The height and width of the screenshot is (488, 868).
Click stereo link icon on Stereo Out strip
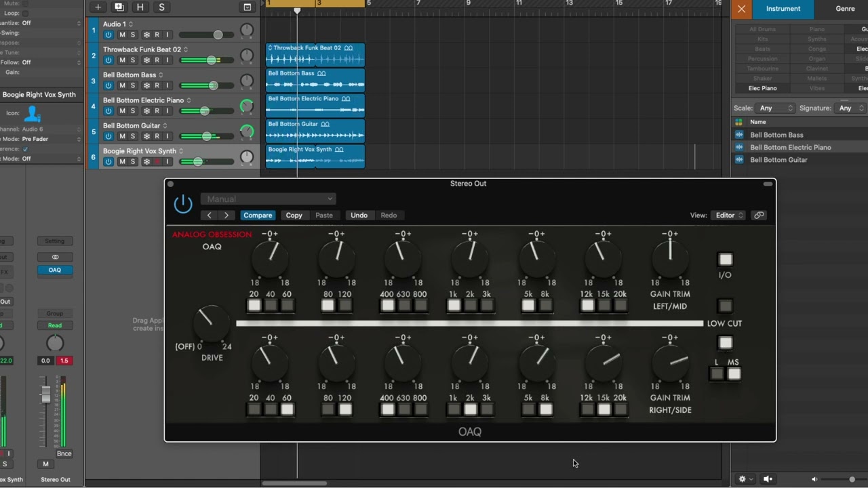(x=55, y=258)
